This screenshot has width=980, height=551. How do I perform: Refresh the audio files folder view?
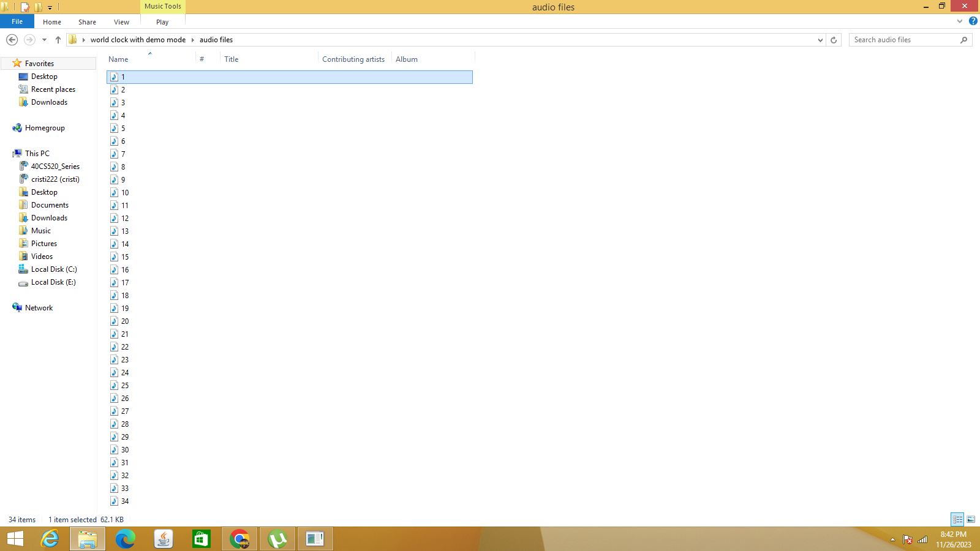tap(833, 39)
